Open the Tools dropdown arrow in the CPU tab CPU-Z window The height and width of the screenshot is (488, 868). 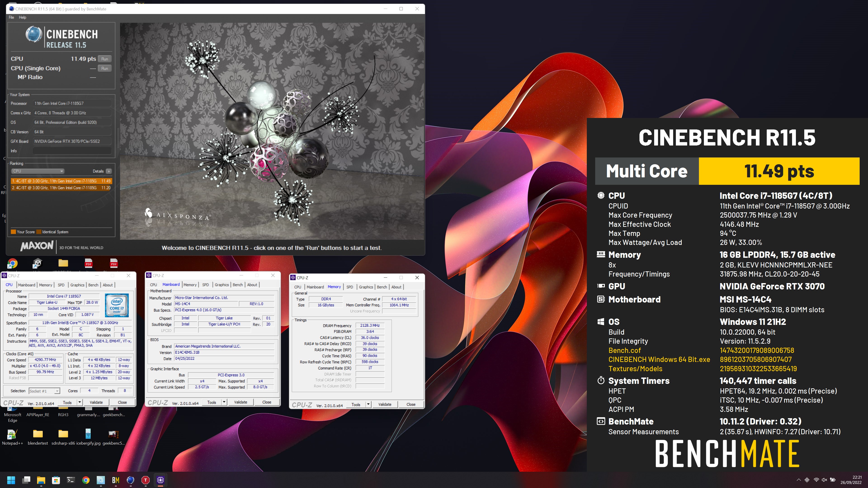[x=80, y=402]
